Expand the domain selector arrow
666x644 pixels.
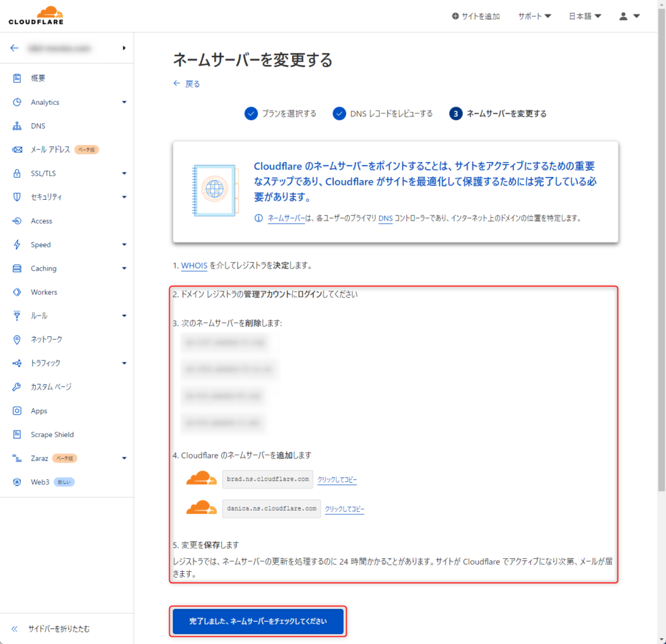124,48
